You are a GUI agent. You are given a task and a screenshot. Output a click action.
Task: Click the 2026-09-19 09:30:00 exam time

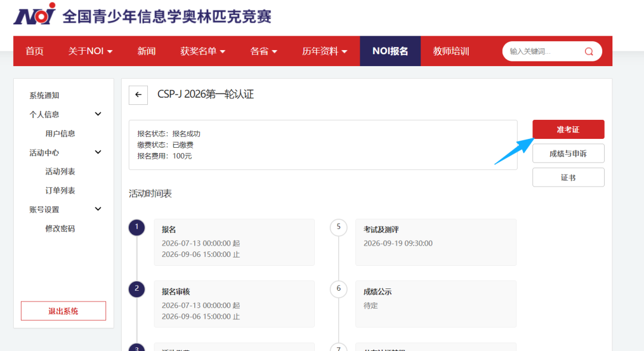(398, 243)
